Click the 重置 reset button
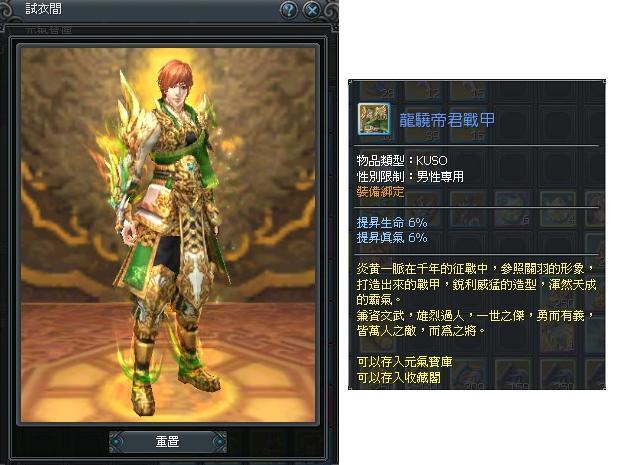Screen dimensions: 617x465 168,442
